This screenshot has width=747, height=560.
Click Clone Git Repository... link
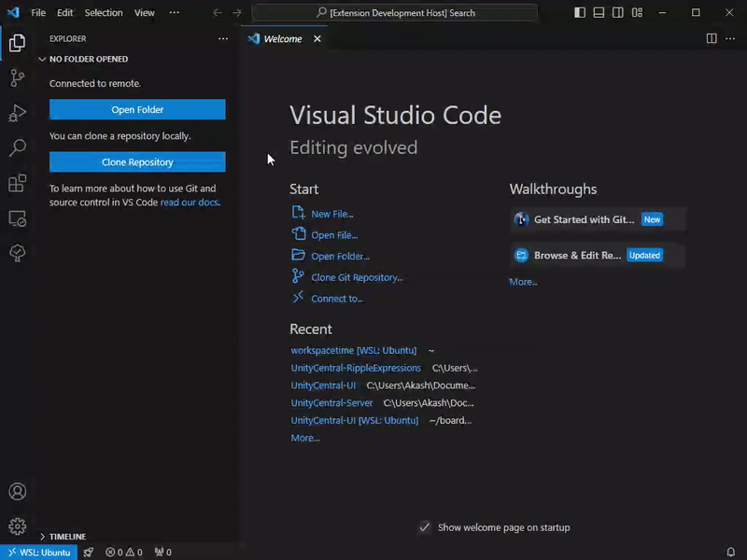pyautogui.click(x=357, y=277)
